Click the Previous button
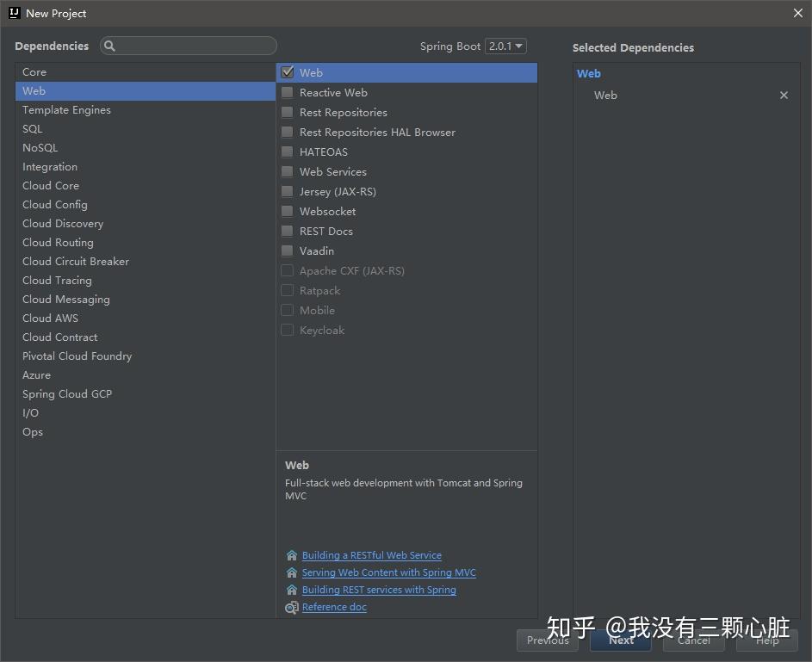Viewport: 812px width, 662px height. tap(548, 640)
